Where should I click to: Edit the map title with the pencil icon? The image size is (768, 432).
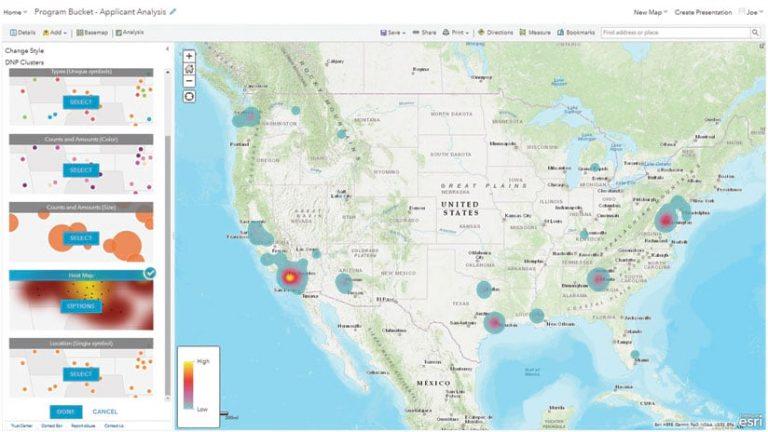(x=173, y=12)
